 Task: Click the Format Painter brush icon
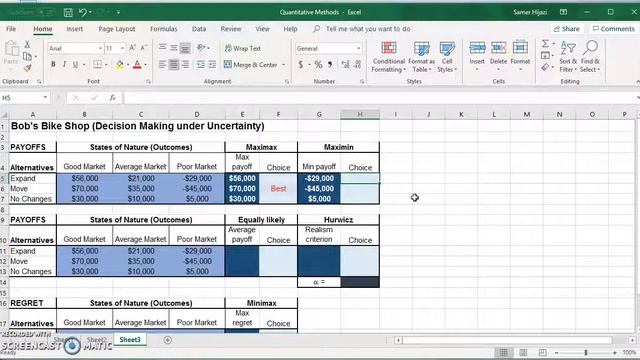(27, 68)
